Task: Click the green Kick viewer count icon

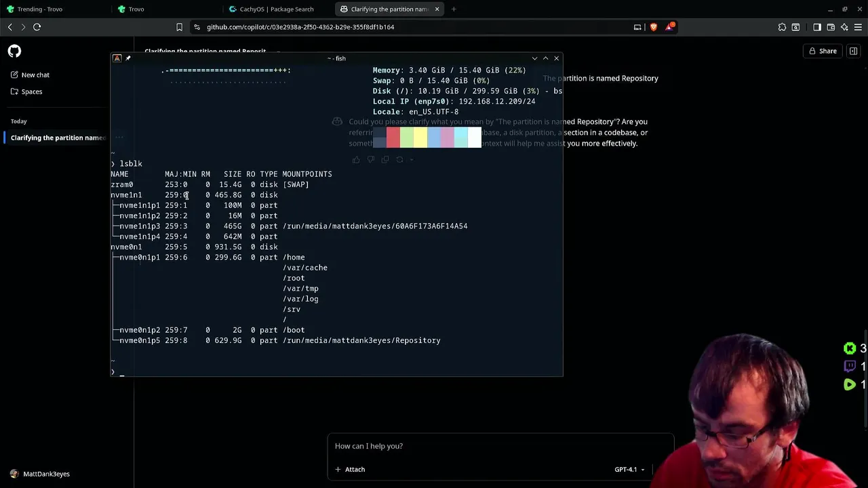Action: tap(850, 348)
